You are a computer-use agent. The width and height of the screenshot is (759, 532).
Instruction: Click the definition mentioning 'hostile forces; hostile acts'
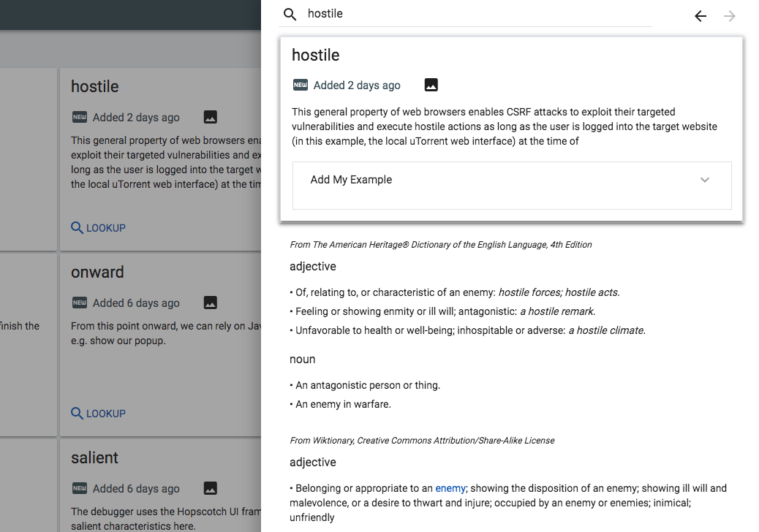click(455, 292)
